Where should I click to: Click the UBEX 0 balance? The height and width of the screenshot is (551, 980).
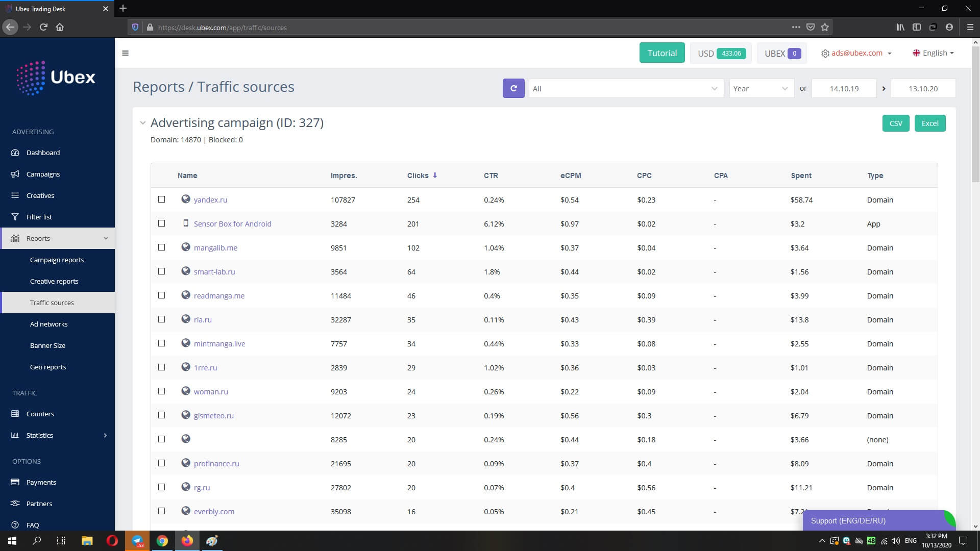(782, 53)
